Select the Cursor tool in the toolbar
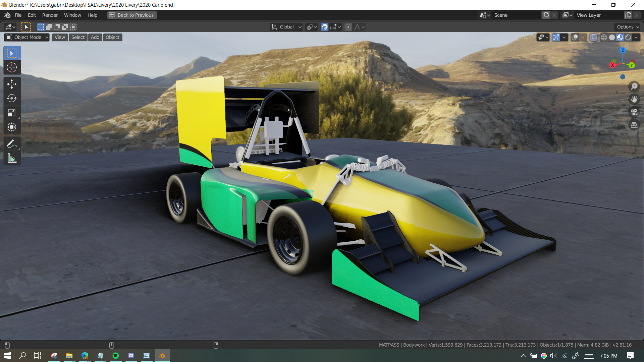Screen dimensions: 644x362 [12, 68]
